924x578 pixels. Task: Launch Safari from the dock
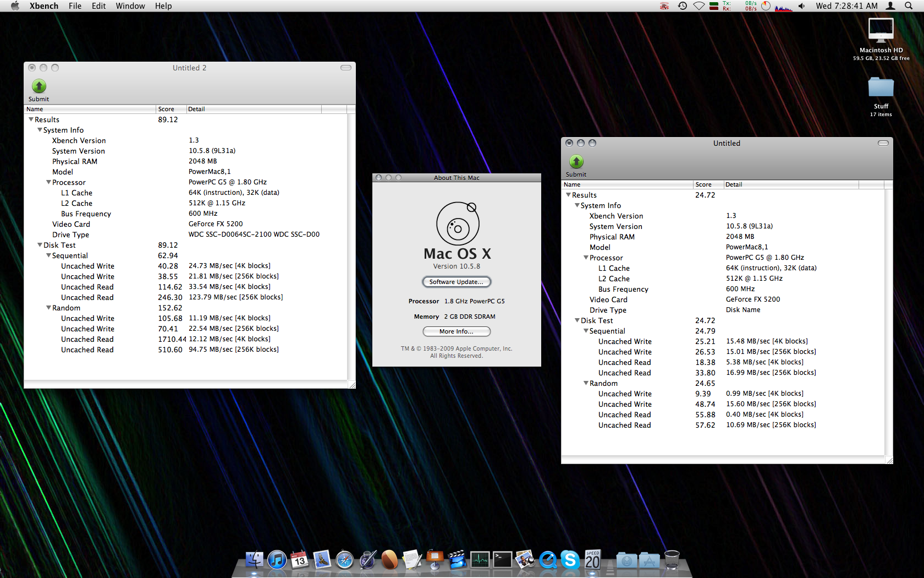(345, 560)
